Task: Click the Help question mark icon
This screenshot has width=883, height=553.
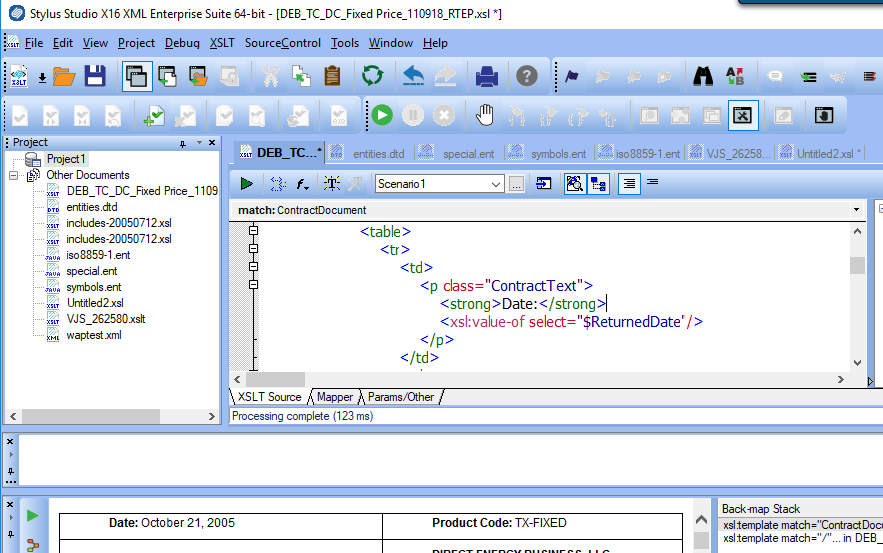Action: 526,77
